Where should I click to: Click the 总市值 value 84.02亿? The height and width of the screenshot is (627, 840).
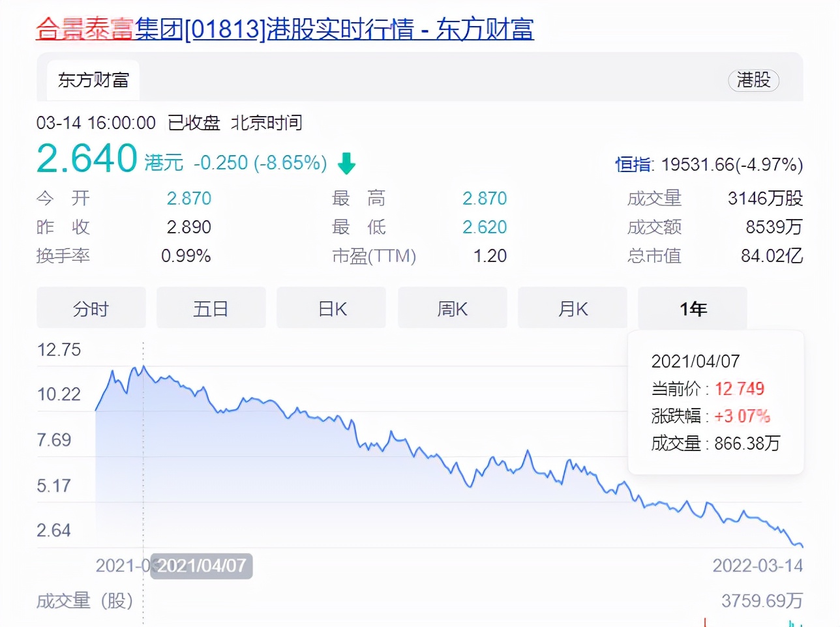pos(772,255)
